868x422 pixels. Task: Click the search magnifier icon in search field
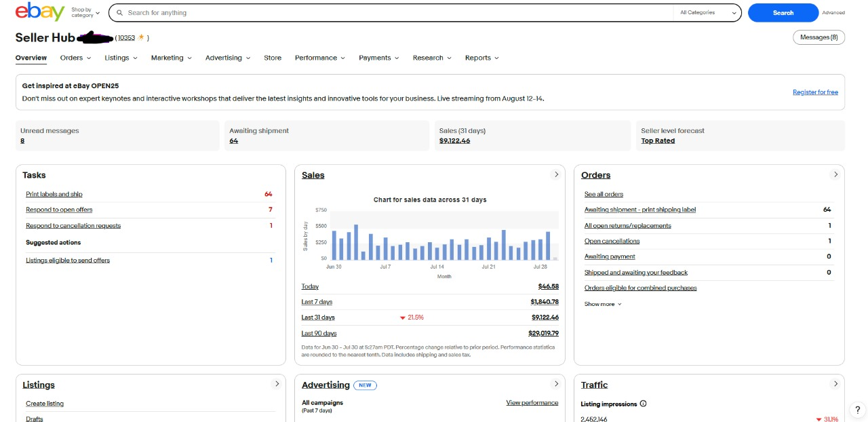(x=120, y=13)
